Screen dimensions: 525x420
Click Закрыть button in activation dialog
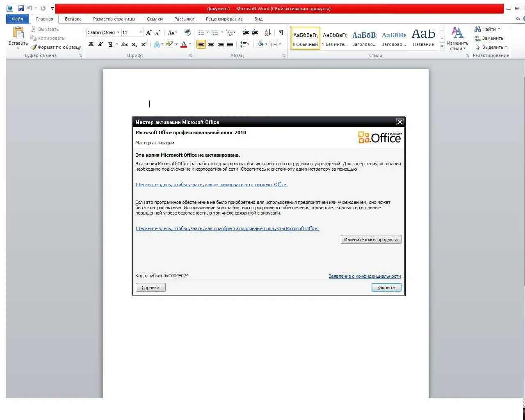[386, 288]
